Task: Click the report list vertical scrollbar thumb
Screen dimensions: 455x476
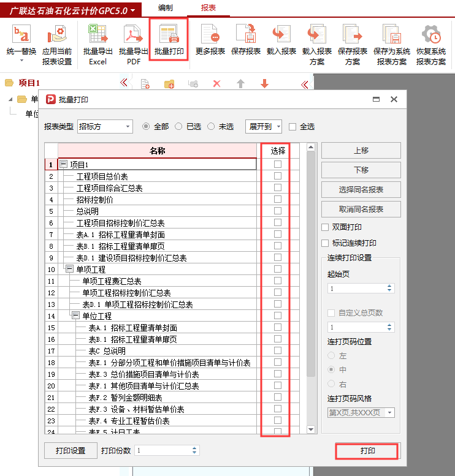Action: pyautogui.click(x=311, y=264)
